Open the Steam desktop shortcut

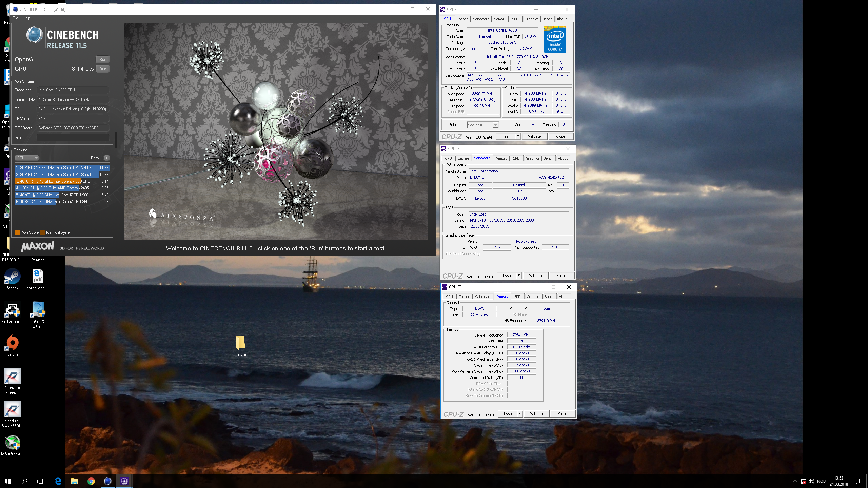tap(12, 280)
